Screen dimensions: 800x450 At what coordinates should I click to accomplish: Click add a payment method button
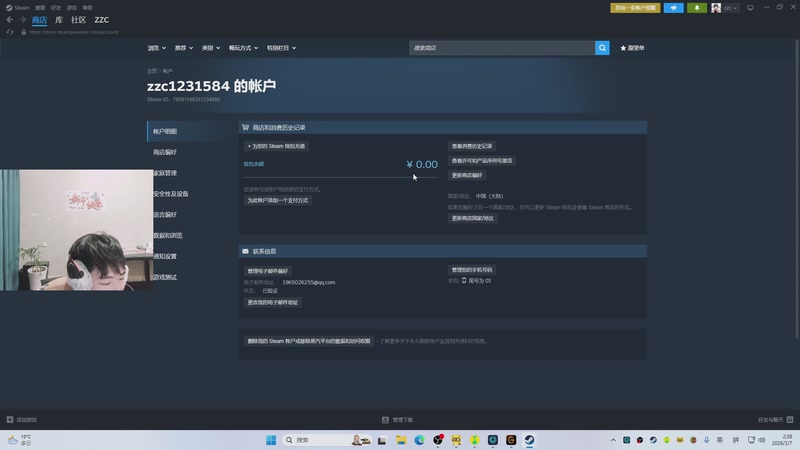(x=278, y=200)
